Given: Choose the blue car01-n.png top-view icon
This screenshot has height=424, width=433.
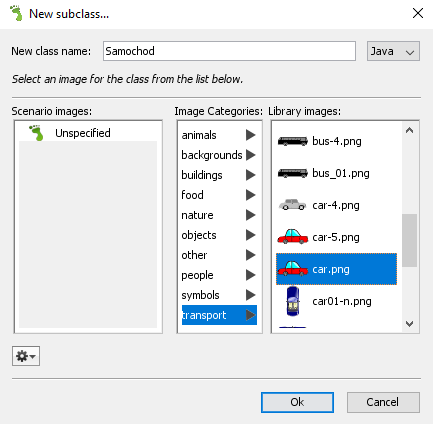Looking at the screenshot, I should 293,301.
